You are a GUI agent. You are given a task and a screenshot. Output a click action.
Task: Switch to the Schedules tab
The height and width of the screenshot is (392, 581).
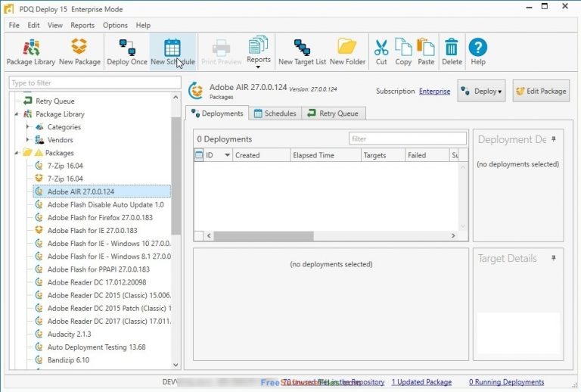point(275,114)
